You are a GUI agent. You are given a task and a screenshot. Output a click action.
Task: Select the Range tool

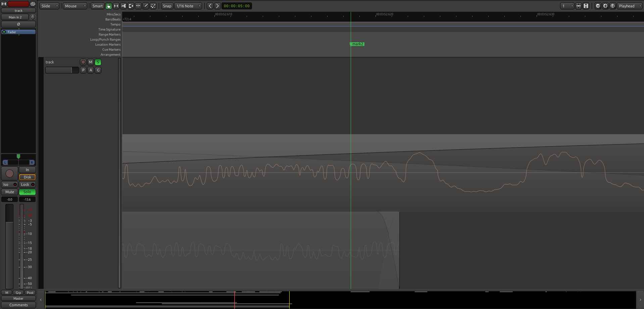[116, 6]
